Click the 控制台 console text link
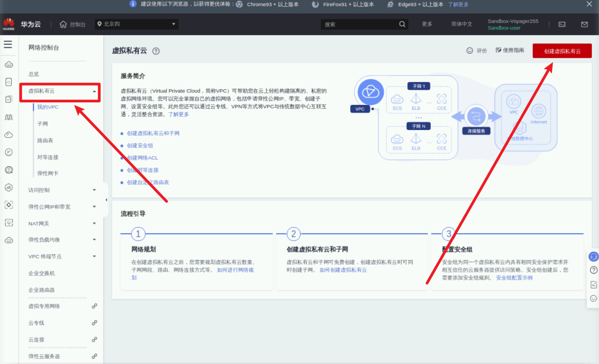This screenshot has width=599, height=364. [x=78, y=25]
